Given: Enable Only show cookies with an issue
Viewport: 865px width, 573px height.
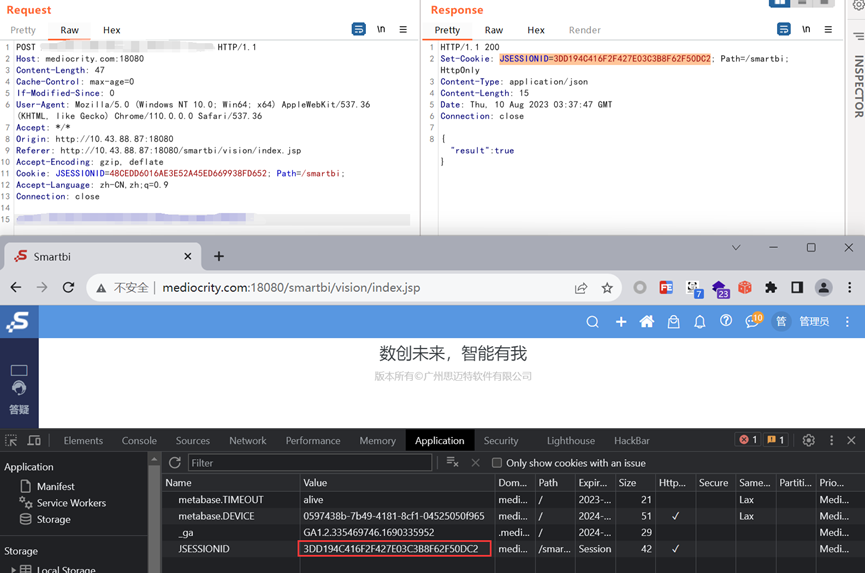Looking at the screenshot, I should 497,463.
